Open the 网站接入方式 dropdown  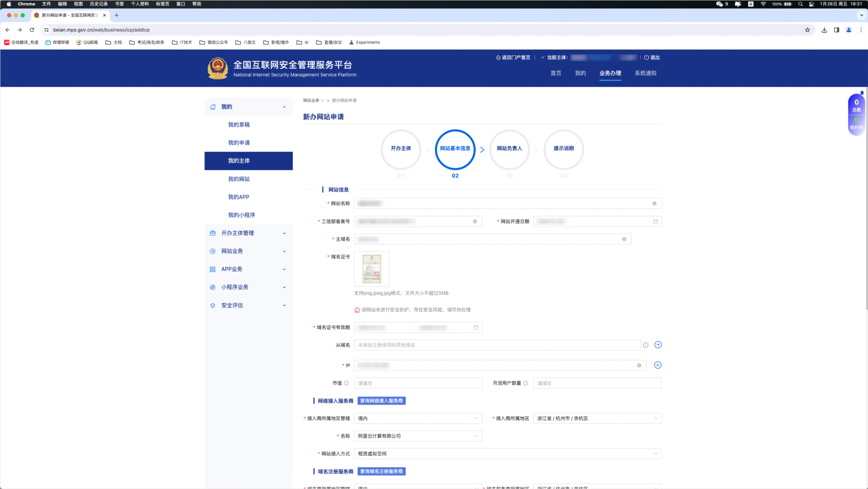click(x=508, y=454)
